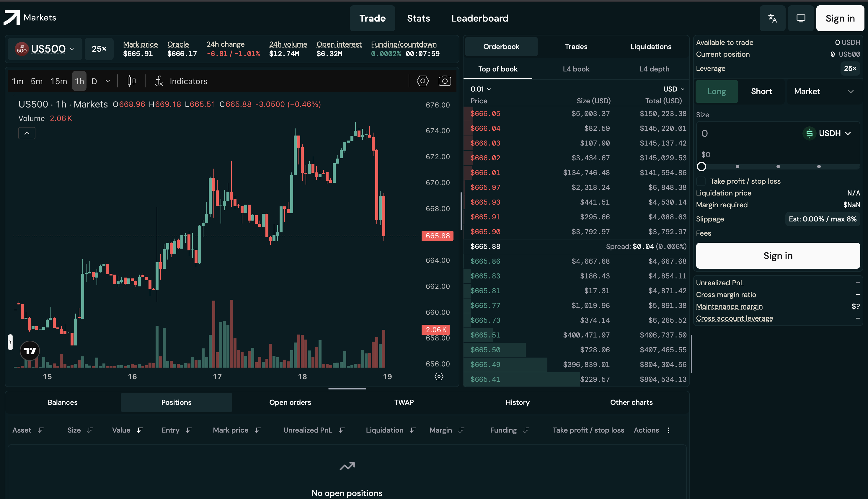868x499 pixels.
Task: Open the chart candlestick style icon
Action: point(132,81)
